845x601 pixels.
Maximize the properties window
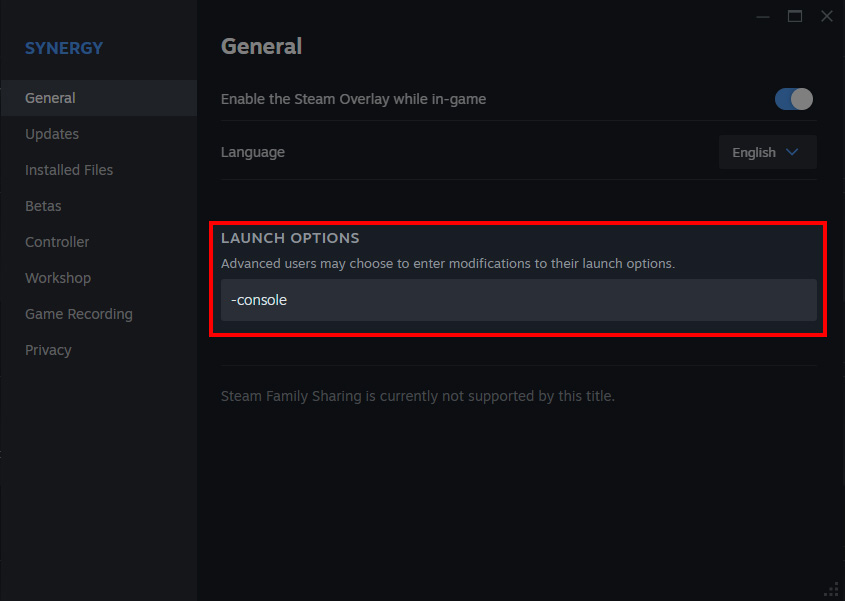[795, 16]
